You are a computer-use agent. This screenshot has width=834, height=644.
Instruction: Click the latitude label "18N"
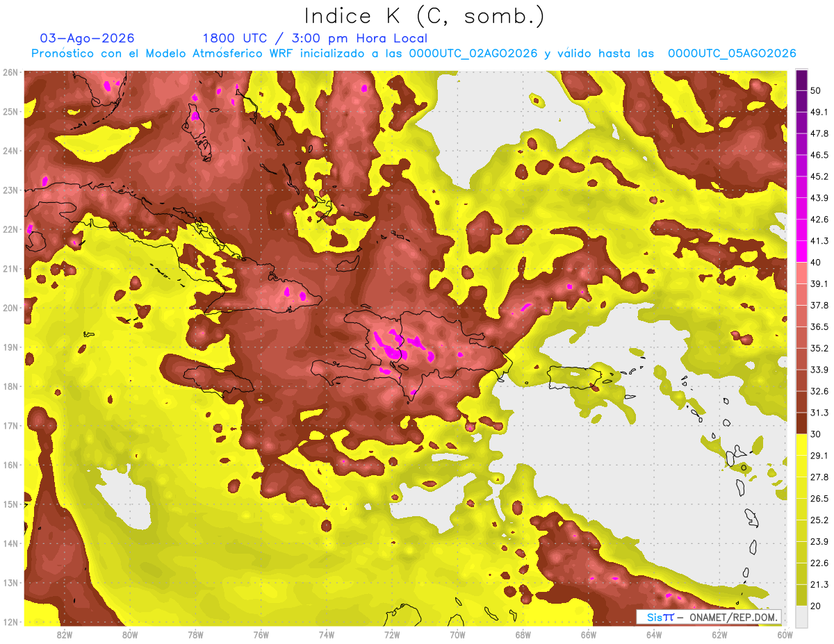pos(10,386)
